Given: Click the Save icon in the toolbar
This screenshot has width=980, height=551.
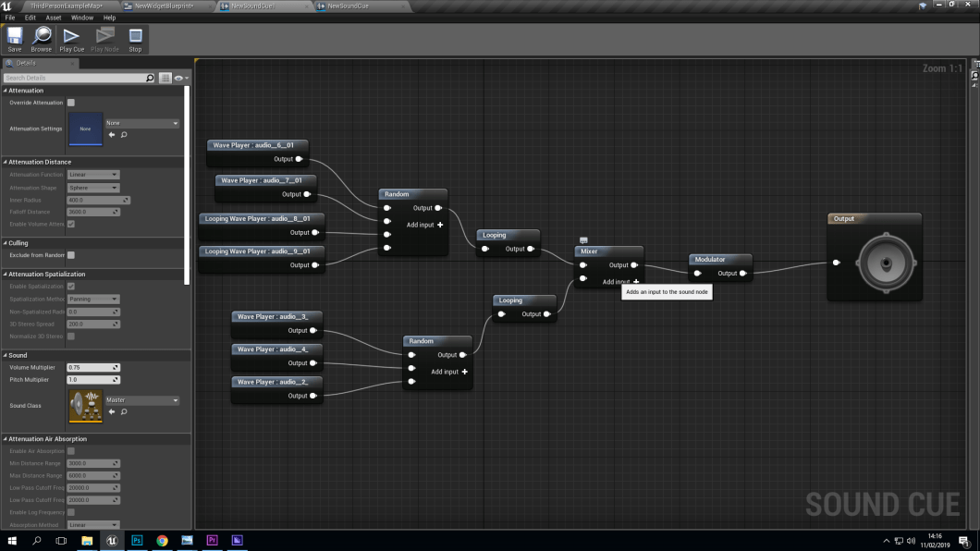Looking at the screenshot, I should point(14,37).
